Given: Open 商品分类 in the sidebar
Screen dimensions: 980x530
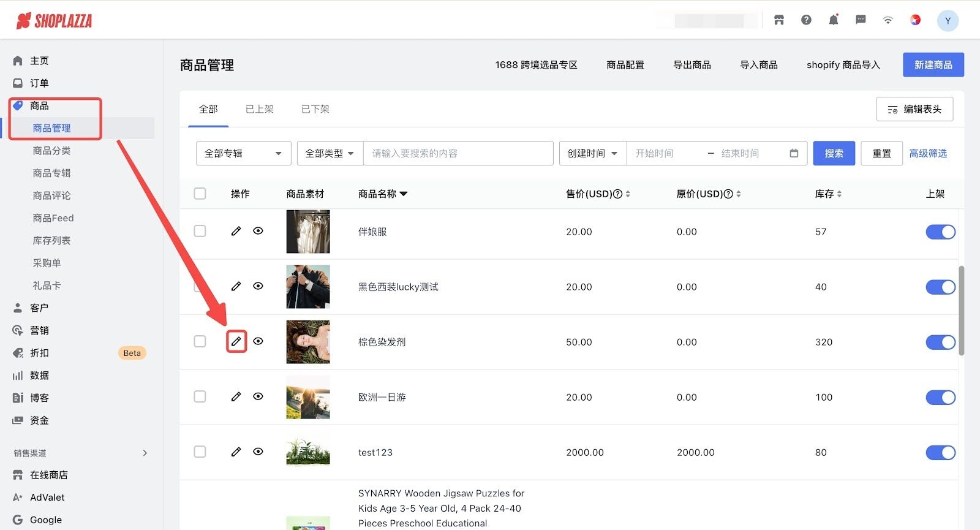Looking at the screenshot, I should [x=51, y=151].
